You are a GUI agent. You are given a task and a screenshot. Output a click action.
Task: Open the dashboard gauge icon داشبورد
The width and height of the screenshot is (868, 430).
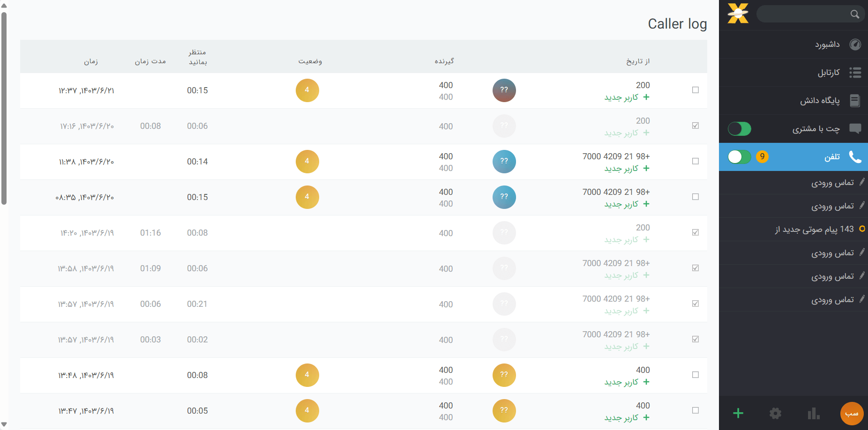coord(855,44)
